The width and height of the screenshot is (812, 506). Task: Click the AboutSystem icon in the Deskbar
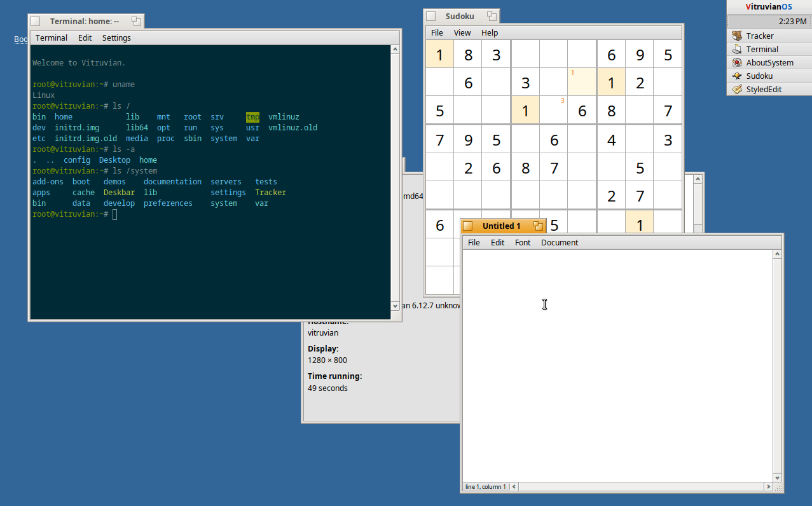click(x=737, y=63)
